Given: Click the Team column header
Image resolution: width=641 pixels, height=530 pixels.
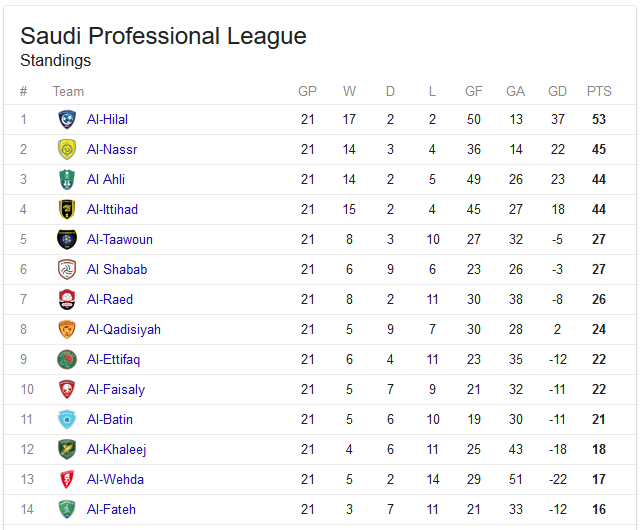Looking at the screenshot, I should click(68, 91).
